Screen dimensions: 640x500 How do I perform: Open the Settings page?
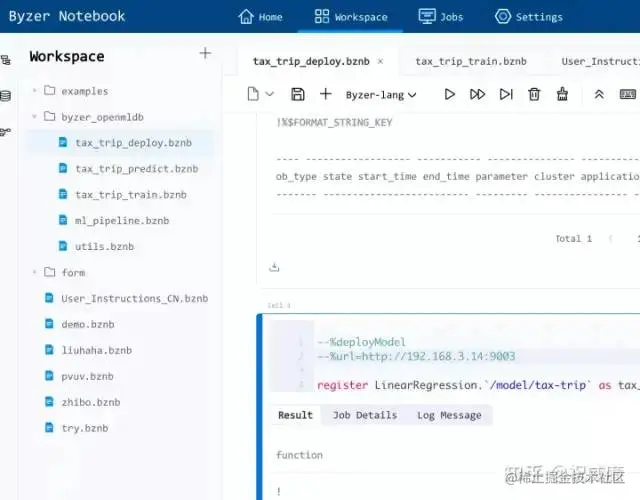[x=529, y=17]
